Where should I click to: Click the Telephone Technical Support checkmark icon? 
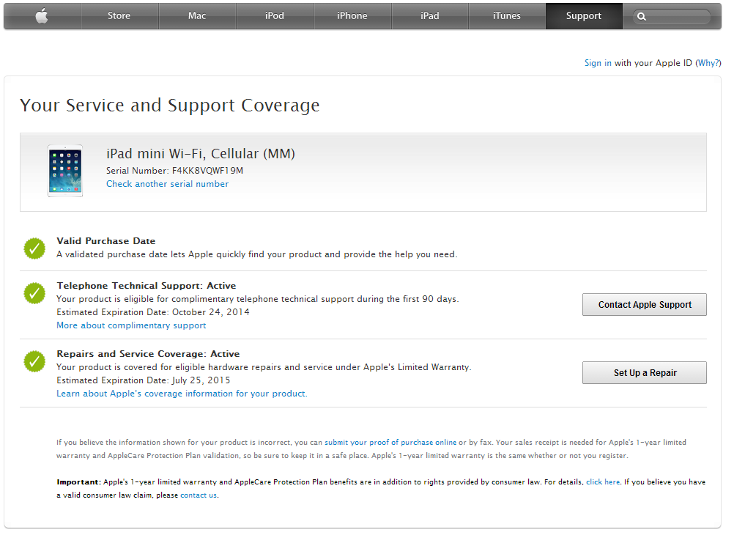(x=34, y=293)
